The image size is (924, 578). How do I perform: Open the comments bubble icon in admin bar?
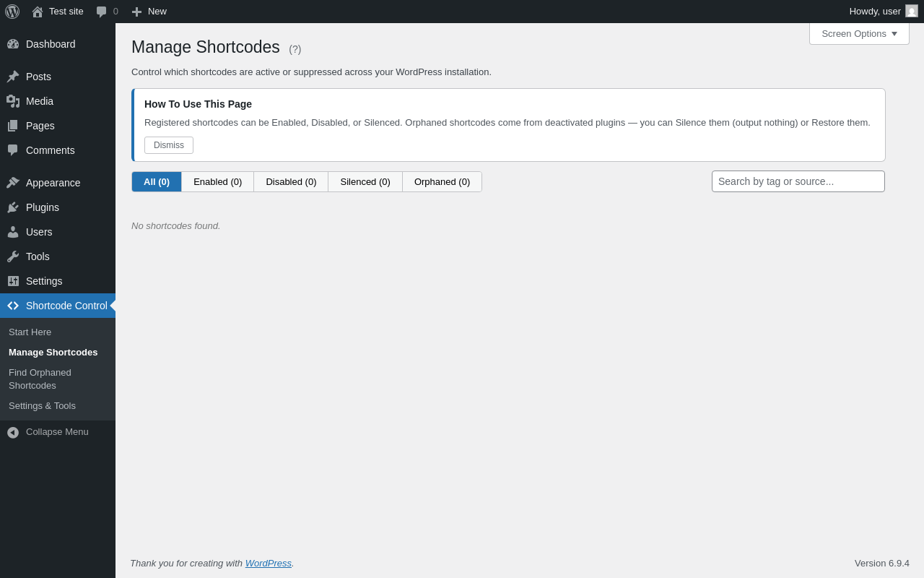102,12
